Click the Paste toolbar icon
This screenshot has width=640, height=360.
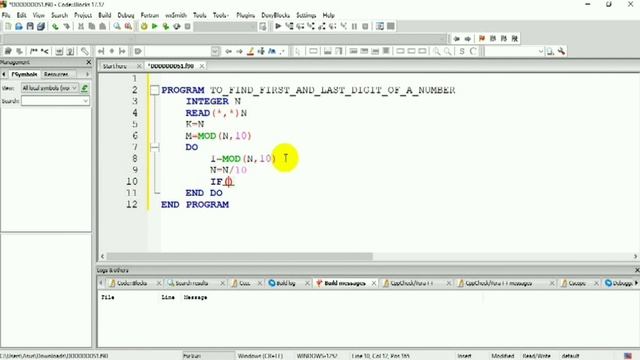click(x=102, y=27)
